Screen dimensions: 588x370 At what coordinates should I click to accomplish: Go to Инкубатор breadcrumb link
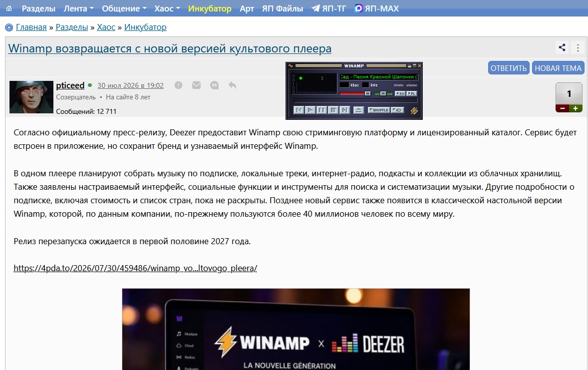tap(145, 27)
